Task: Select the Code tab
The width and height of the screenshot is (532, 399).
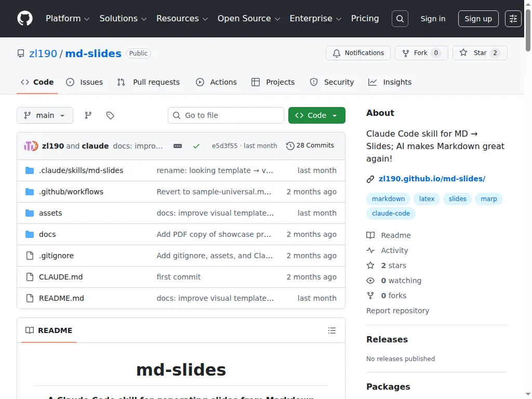Action: click(37, 82)
